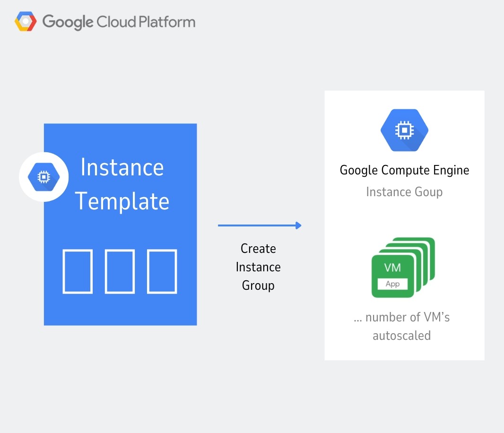Toggle the first white rectangle placeholder

(78, 270)
